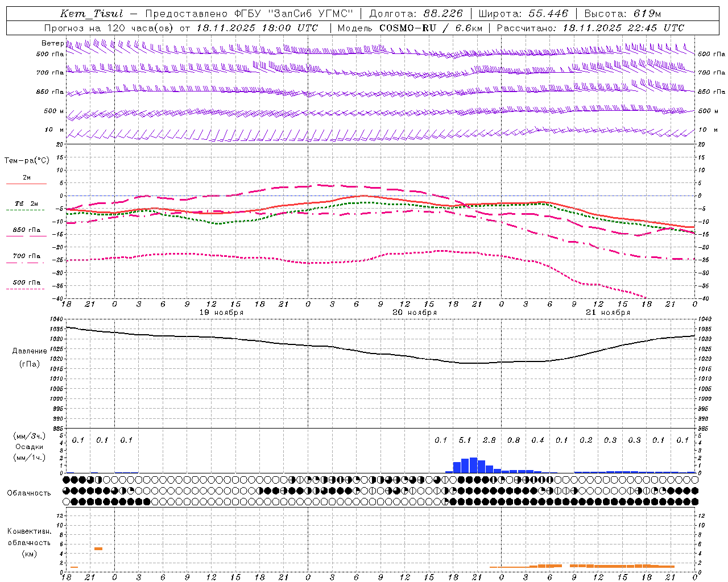Click the tallest blue precipitation bar
Viewport: 728px width, 582px height.
point(473,465)
